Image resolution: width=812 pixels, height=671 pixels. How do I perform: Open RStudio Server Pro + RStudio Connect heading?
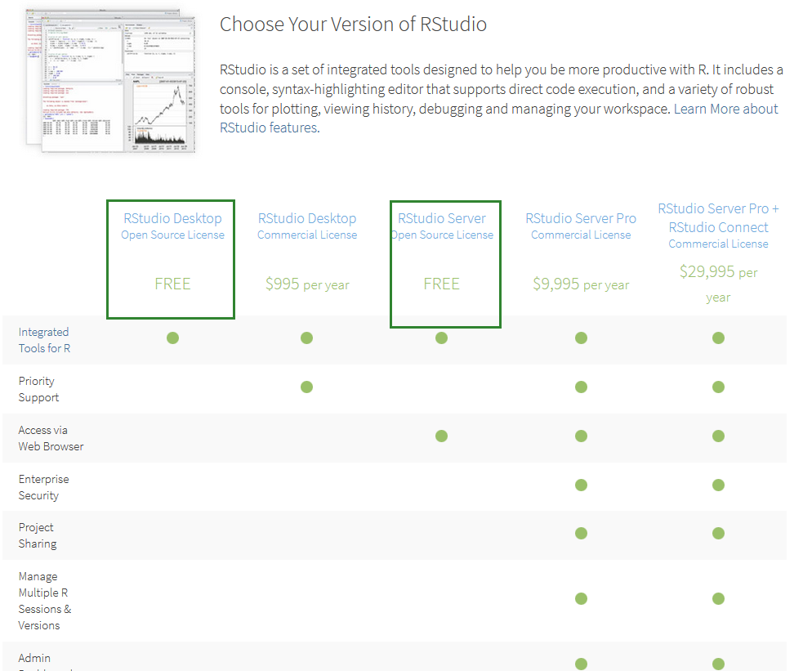718,226
